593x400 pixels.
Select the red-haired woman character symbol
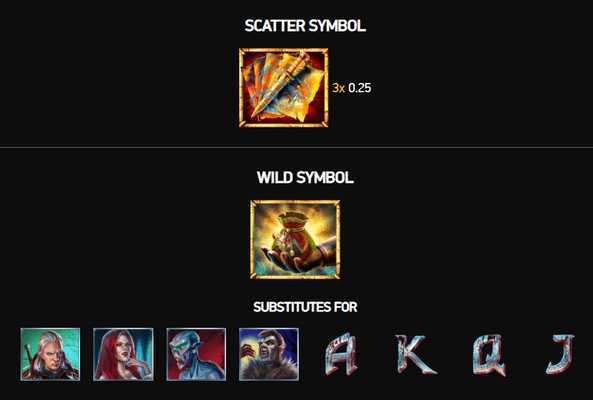pyautogui.click(x=123, y=354)
